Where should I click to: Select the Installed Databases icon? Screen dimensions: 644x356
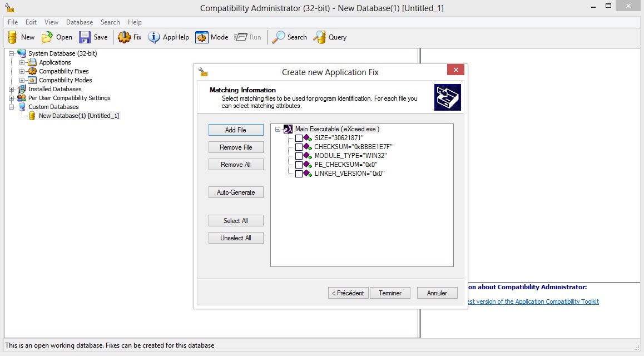pyautogui.click(x=21, y=89)
